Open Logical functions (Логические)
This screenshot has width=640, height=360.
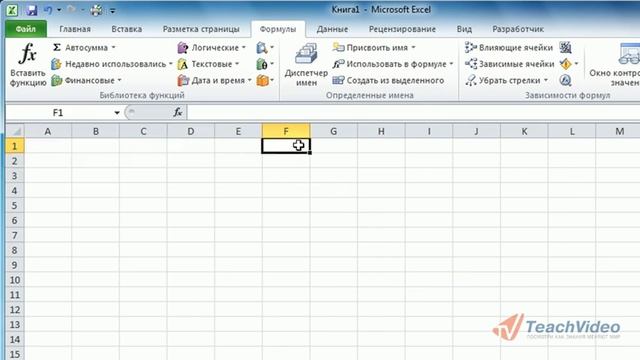[x=212, y=48]
